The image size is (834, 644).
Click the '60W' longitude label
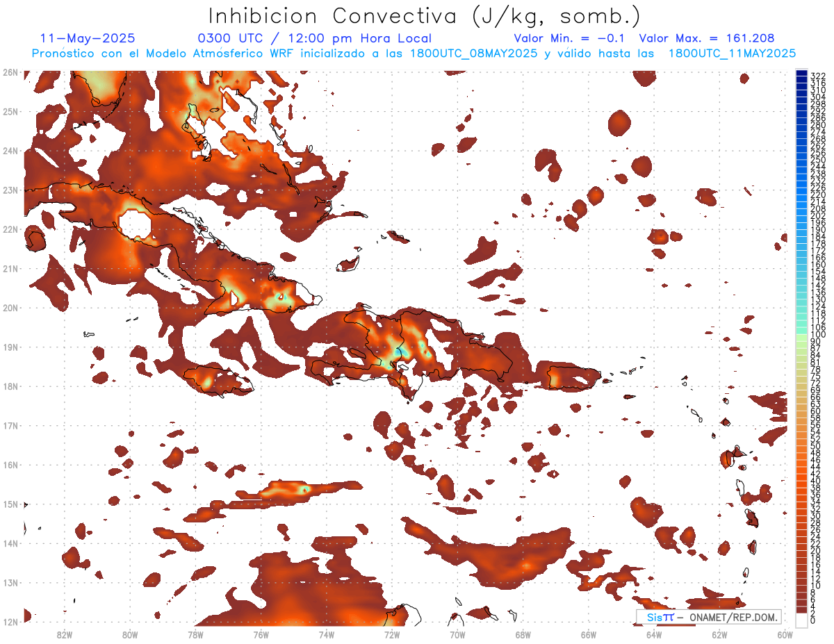[785, 634]
